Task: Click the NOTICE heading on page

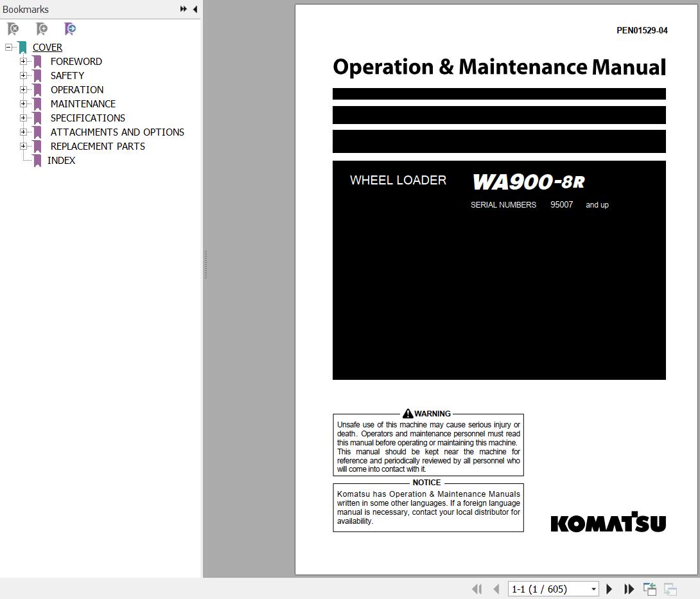Action: tap(427, 483)
